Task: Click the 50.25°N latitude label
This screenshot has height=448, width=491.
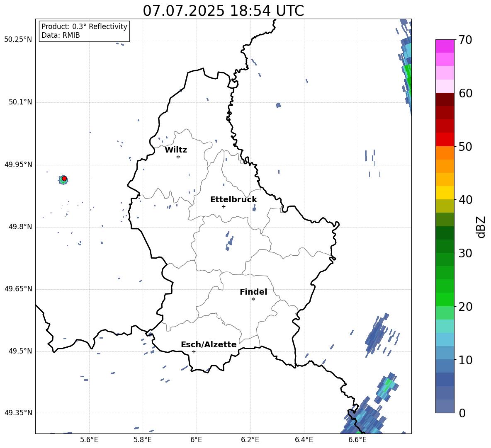Action: [x=18, y=40]
